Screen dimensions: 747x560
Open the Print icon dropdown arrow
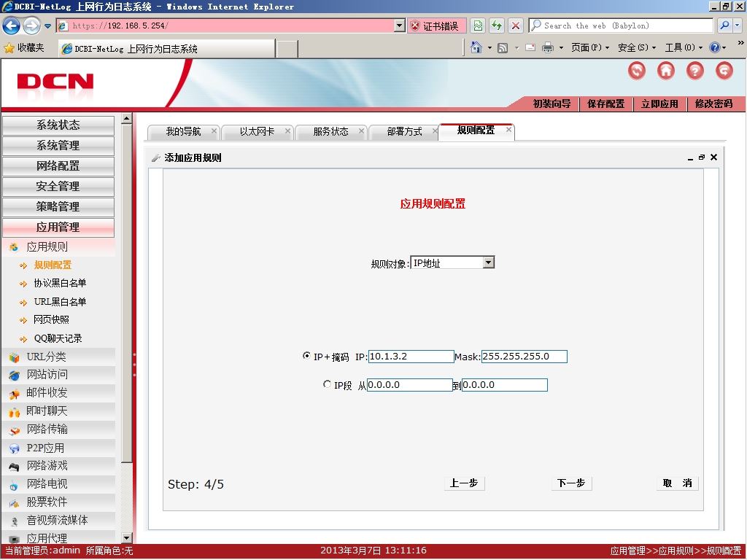tap(561, 47)
